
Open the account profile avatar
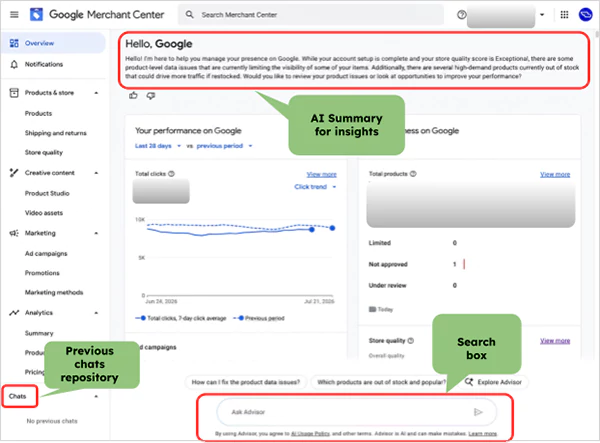coord(585,15)
